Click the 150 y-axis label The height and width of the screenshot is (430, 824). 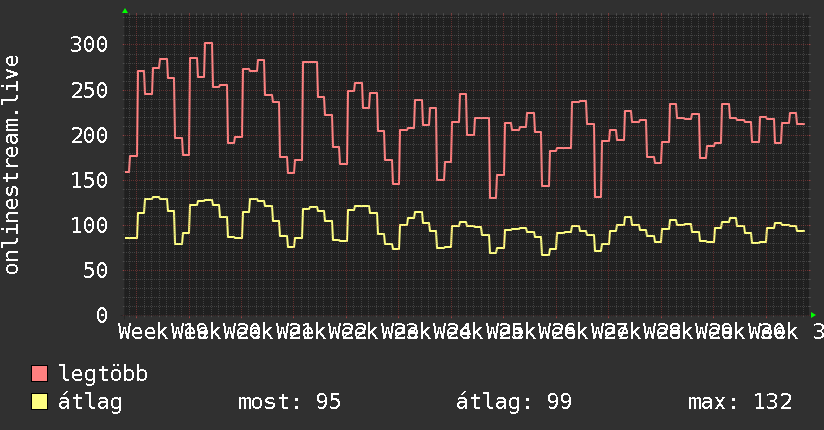(89, 180)
